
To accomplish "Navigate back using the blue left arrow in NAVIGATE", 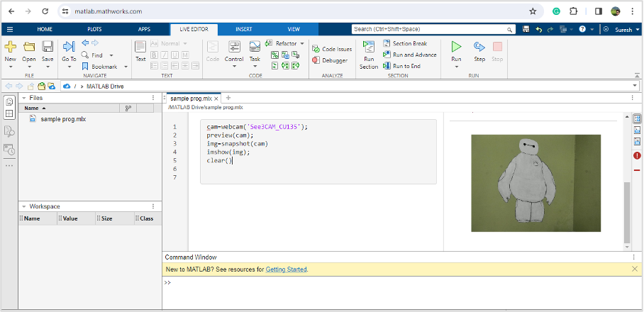I will click(85, 43).
